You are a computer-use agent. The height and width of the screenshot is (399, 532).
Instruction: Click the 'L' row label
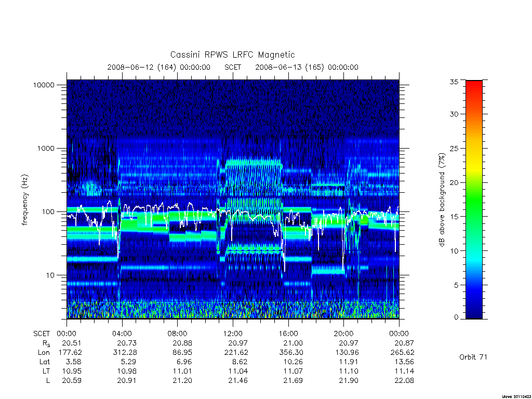[48, 380]
